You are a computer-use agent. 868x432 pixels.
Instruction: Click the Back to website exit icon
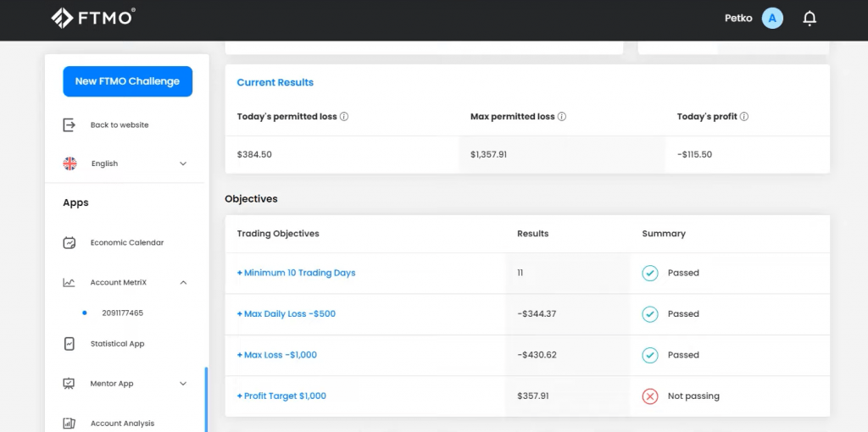coord(70,125)
